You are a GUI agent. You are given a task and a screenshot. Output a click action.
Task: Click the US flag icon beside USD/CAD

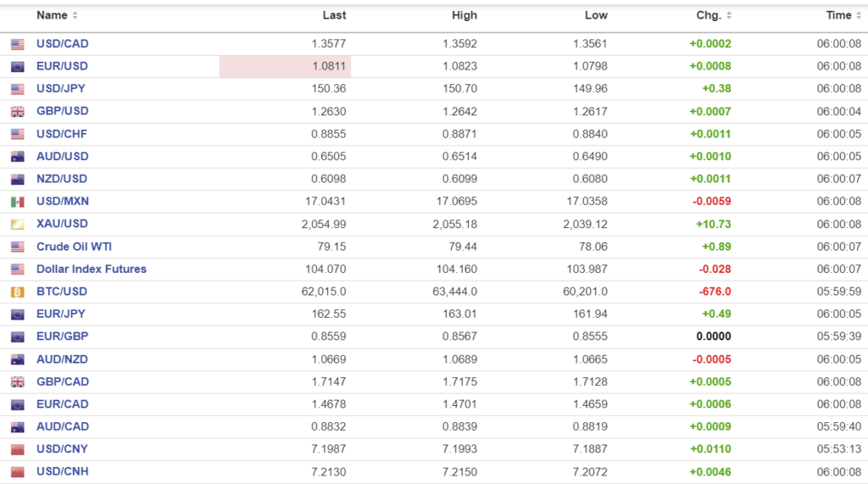pyautogui.click(x=18, y=44)
